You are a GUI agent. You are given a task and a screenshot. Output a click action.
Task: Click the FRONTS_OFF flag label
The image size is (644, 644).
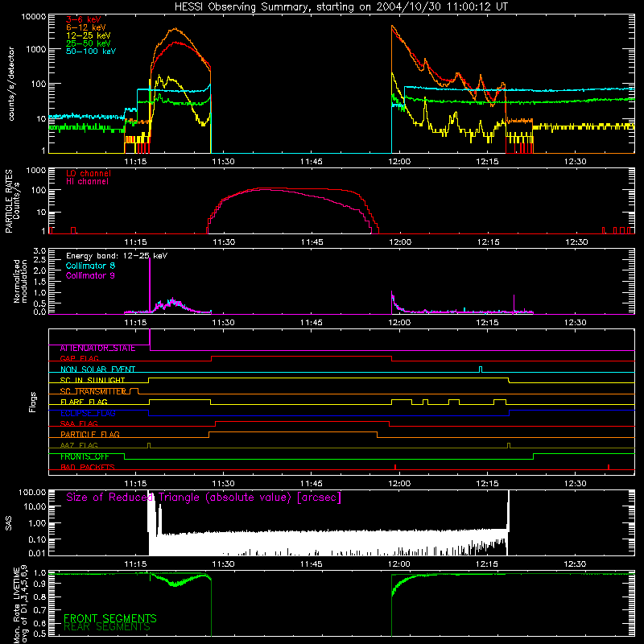[x=85, y=456]
